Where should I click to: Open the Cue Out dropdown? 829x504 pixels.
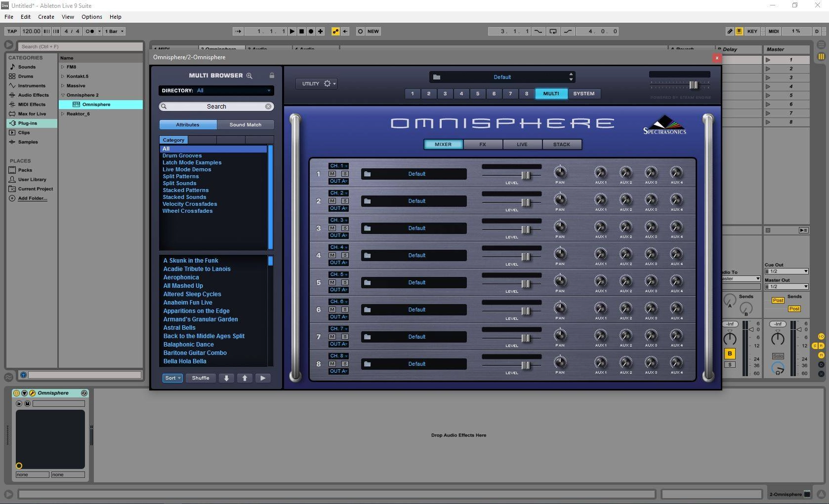[787, 271]
